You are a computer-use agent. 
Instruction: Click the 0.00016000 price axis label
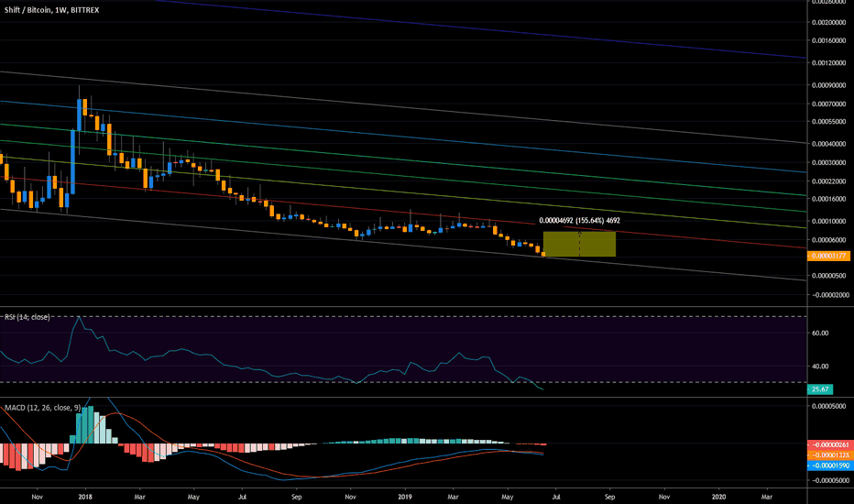coord(829,199)
